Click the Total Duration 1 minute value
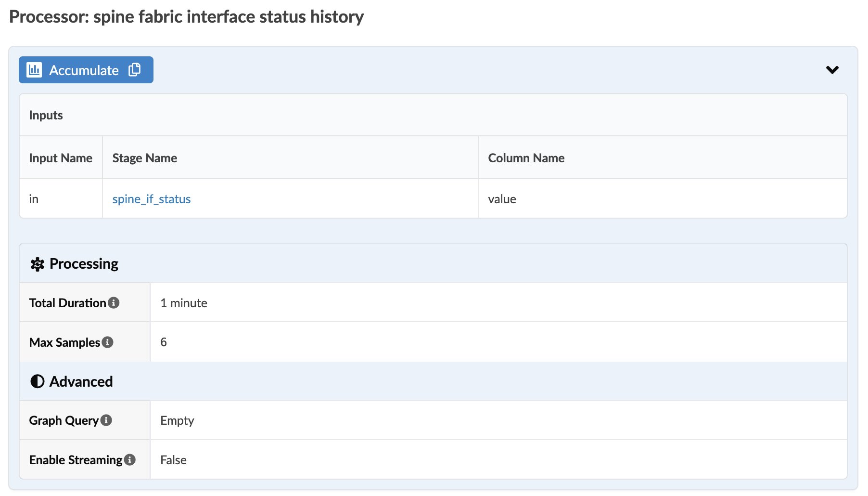The width and height of the screenshot is (868, 496). [183, 303]
